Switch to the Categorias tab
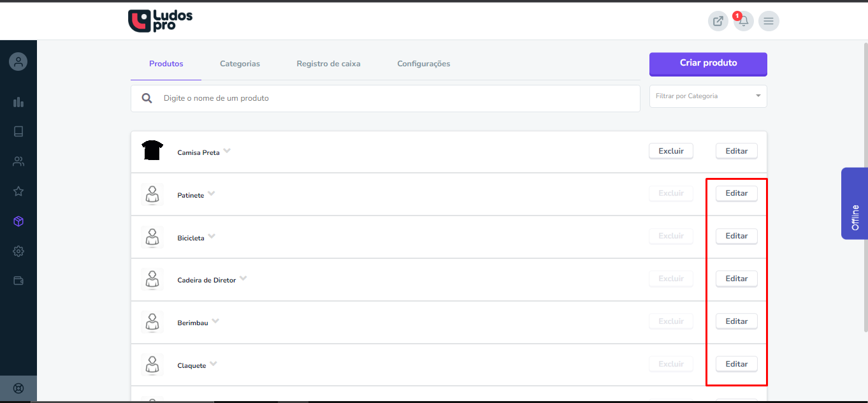 (240, 64)
